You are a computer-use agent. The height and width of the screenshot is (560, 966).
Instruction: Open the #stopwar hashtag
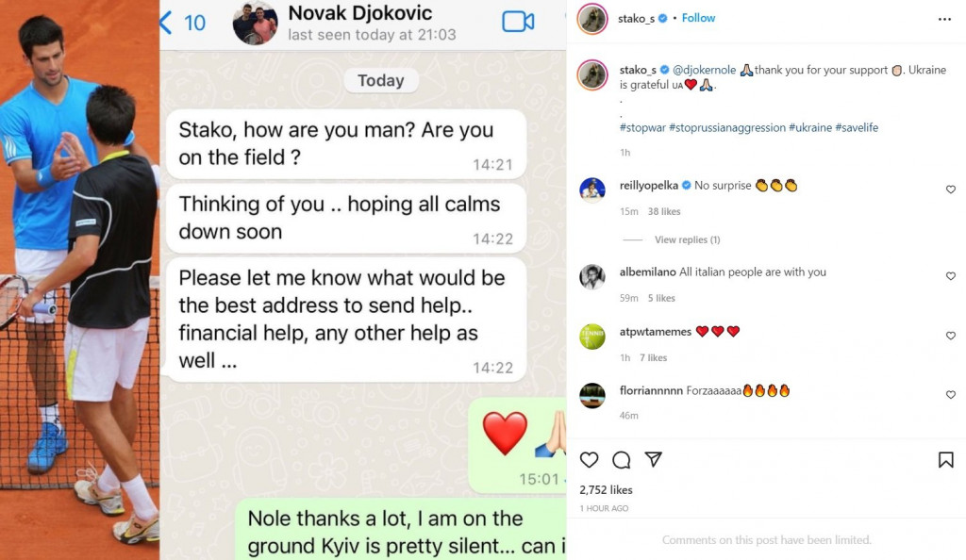(x=642, y=127)
